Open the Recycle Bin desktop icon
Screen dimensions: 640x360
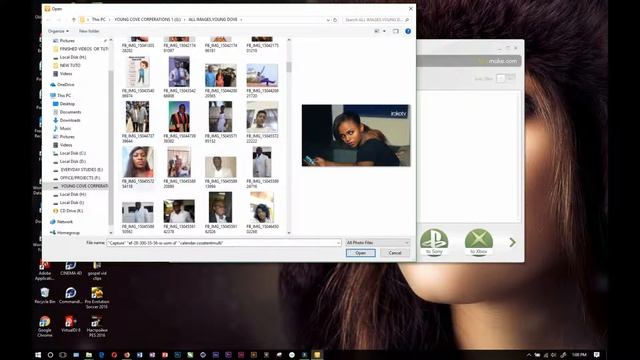45,296
